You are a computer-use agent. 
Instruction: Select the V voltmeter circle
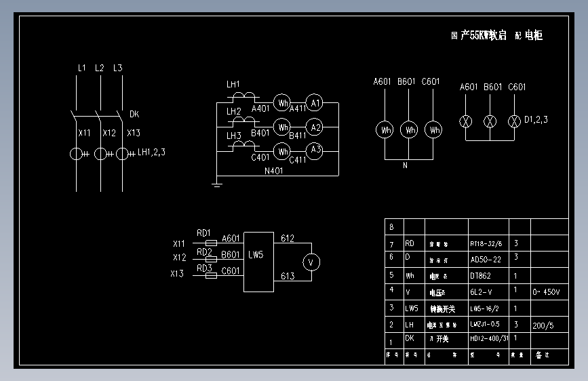coord(311,262)
